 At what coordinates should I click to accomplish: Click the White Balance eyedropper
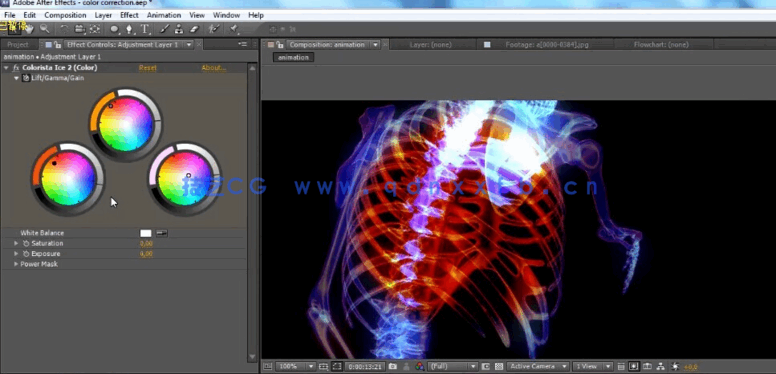pos(162,233)
